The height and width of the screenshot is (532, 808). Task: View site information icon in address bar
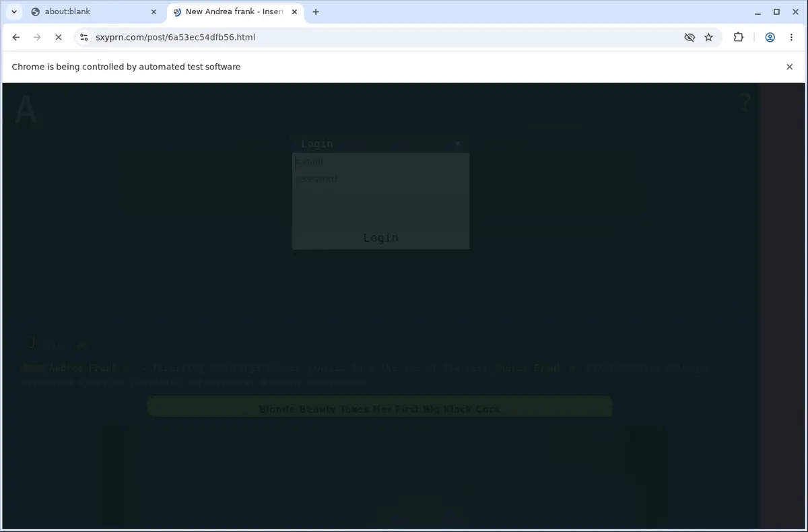pos(83,37)
